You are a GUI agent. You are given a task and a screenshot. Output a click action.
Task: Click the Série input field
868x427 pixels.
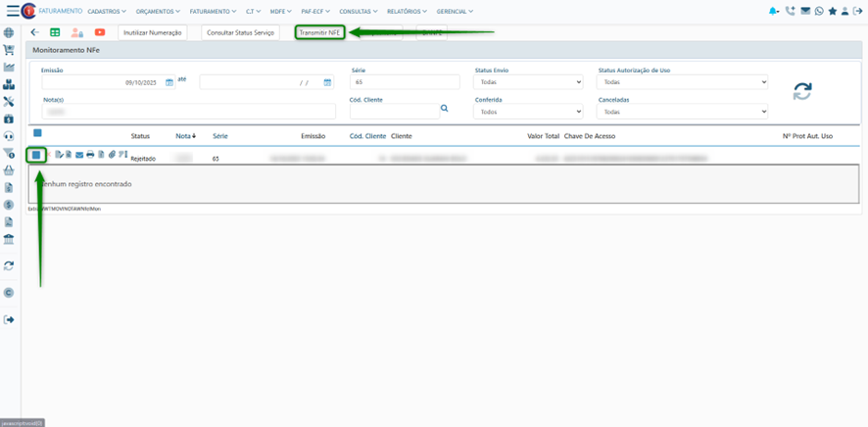pyautogui.click(x=404, y=82)
